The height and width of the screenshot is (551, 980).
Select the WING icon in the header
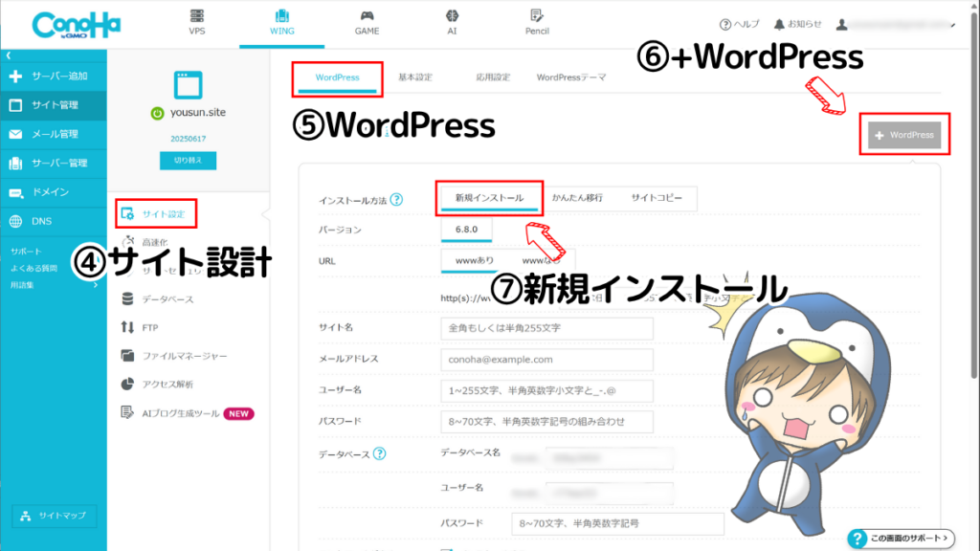point(282,15)
